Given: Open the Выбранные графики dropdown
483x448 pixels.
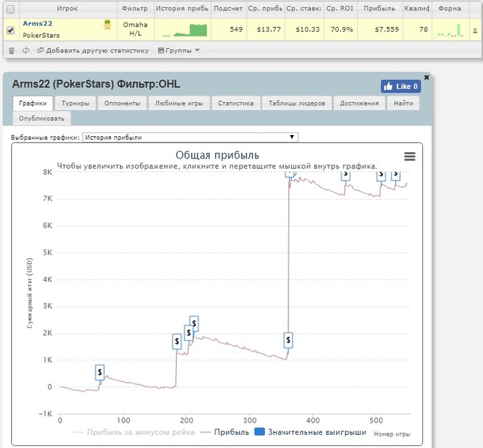Looking at the screenshot, I should pos(190,137).
